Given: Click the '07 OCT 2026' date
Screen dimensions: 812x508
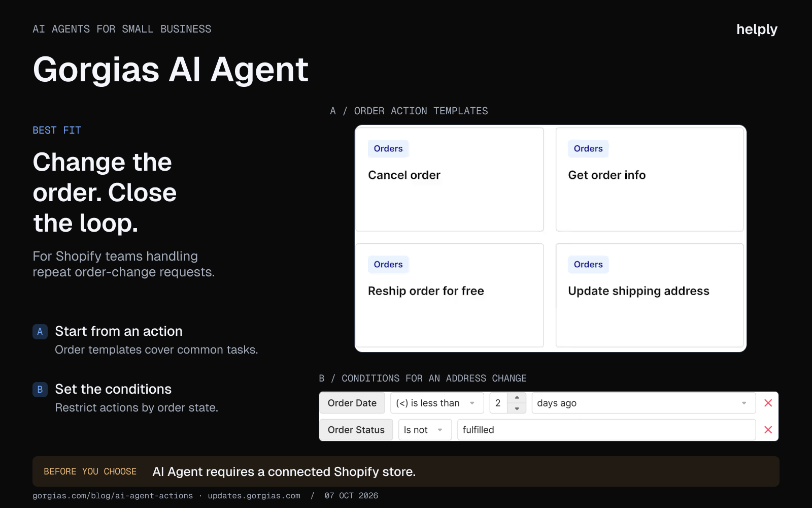Looking at the screenshot, I should click(x=351, y=496).
